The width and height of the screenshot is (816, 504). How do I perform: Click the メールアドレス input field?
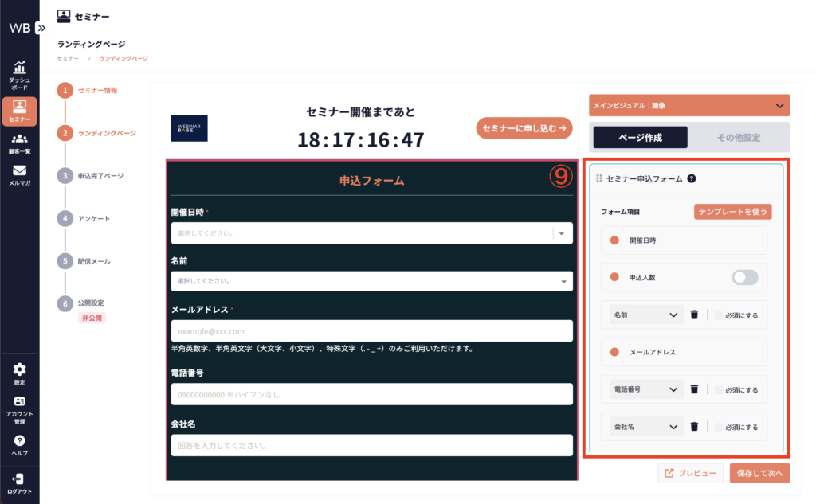[x=371, y=331]
